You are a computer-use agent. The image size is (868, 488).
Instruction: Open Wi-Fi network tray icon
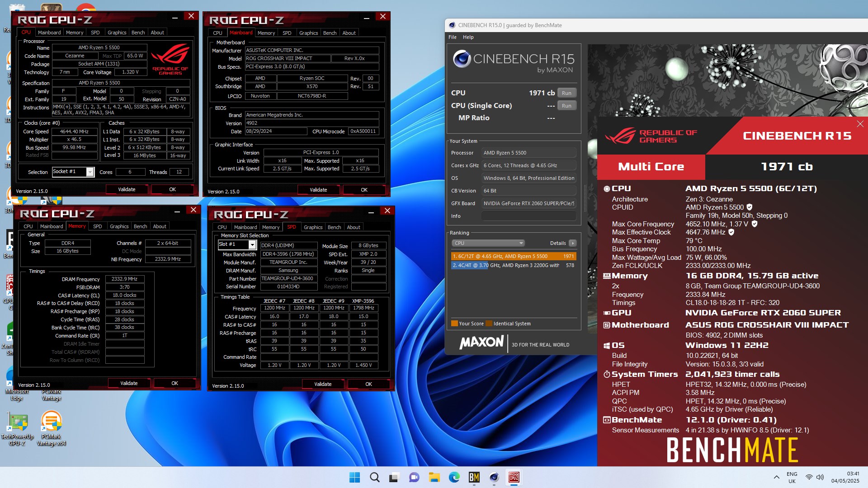click(x=809, y=477)
